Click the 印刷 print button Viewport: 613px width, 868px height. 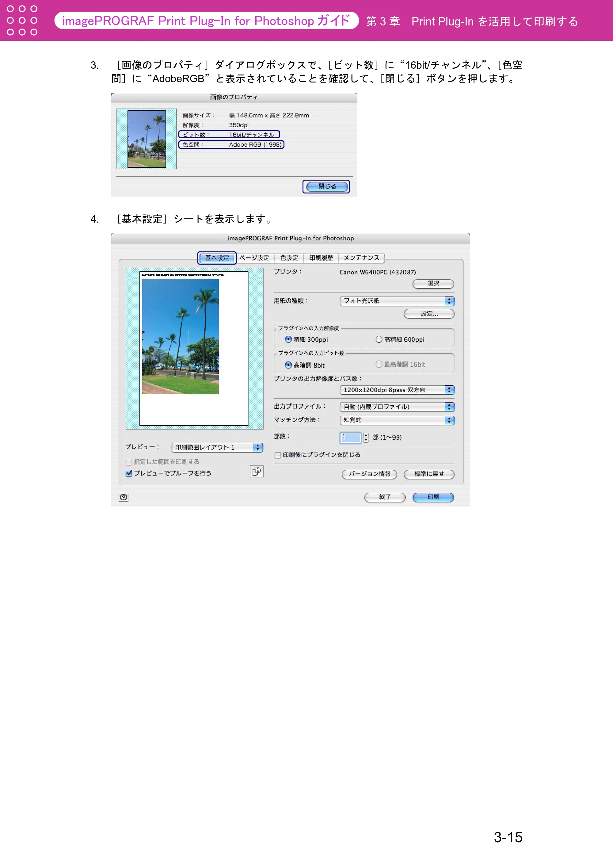(x=433, y=497)
